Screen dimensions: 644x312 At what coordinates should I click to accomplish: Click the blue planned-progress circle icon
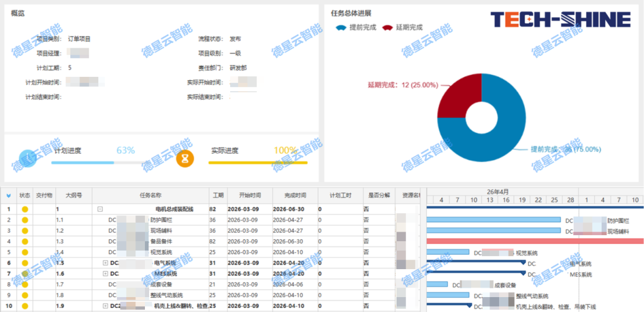point(29,158)
